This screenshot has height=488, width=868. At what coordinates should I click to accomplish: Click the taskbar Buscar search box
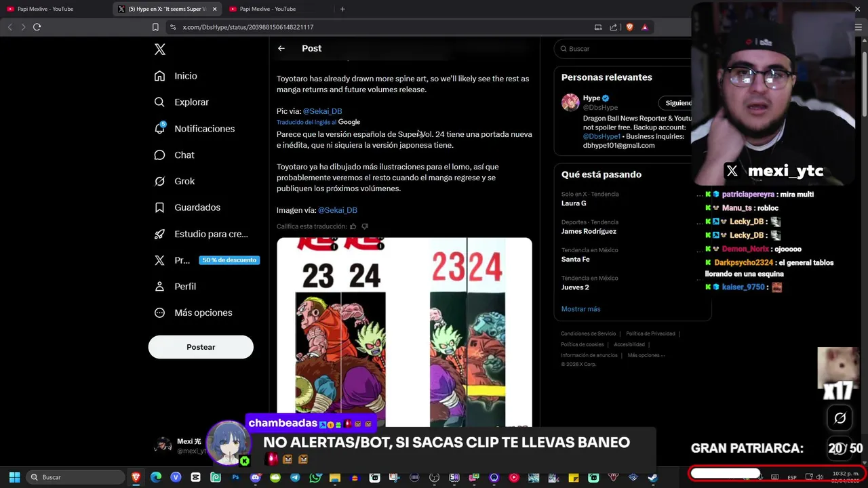(75, 477)
